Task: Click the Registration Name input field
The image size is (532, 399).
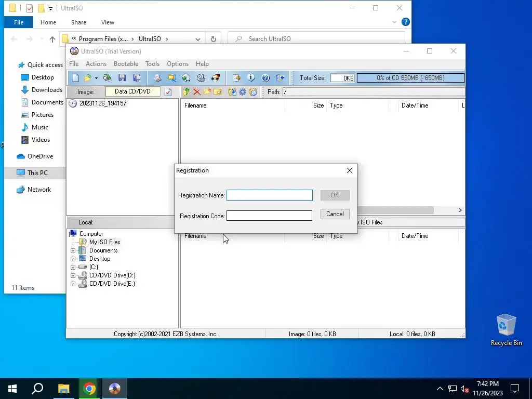Action: tap(270, 195)
